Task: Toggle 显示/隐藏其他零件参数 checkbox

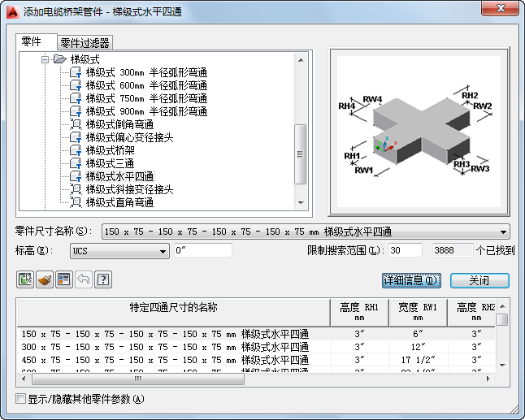Action: coord(21,399)
